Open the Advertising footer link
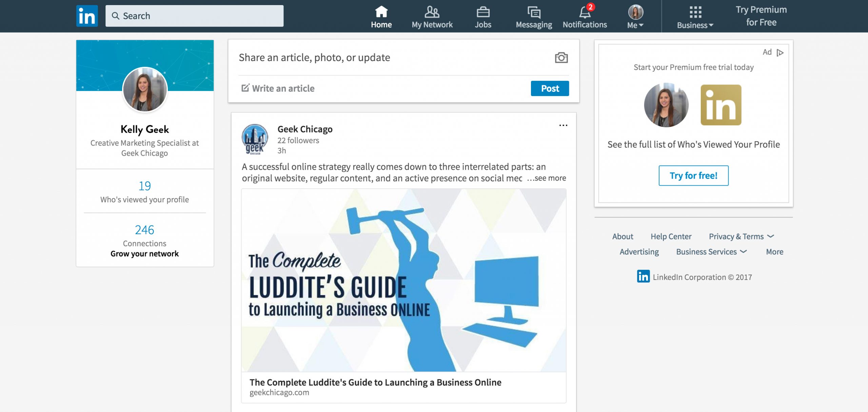Screen dimensions: 868x412 (639, 251)
